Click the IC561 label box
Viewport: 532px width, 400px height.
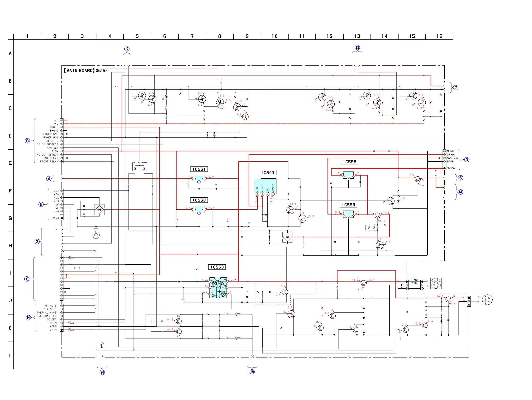(x=199, y=169)
